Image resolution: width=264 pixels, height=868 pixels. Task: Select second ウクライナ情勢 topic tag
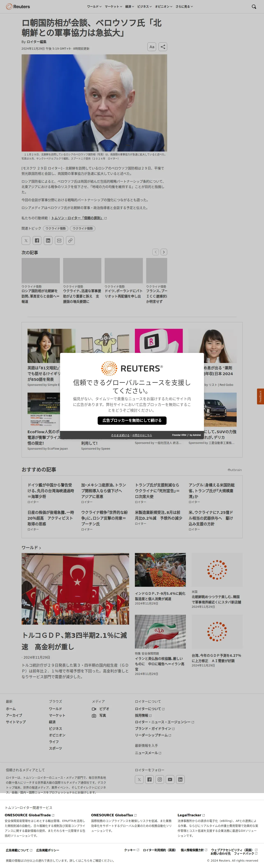click(83, 229)
